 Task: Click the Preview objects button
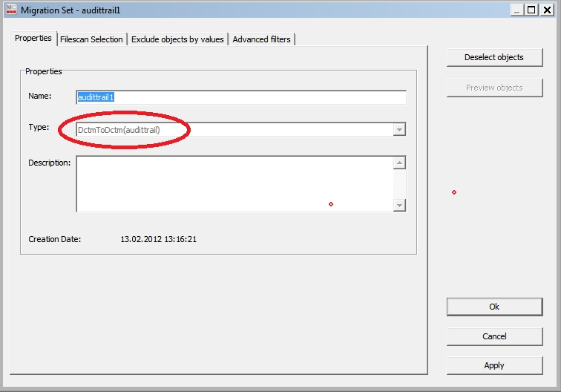(494, 88)
